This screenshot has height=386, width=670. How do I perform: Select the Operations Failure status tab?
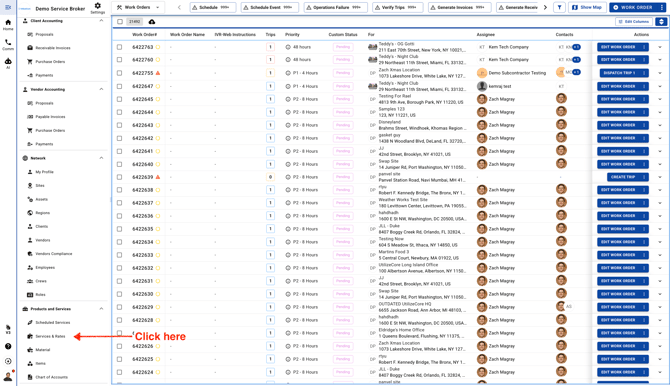(x=336, y=7)
